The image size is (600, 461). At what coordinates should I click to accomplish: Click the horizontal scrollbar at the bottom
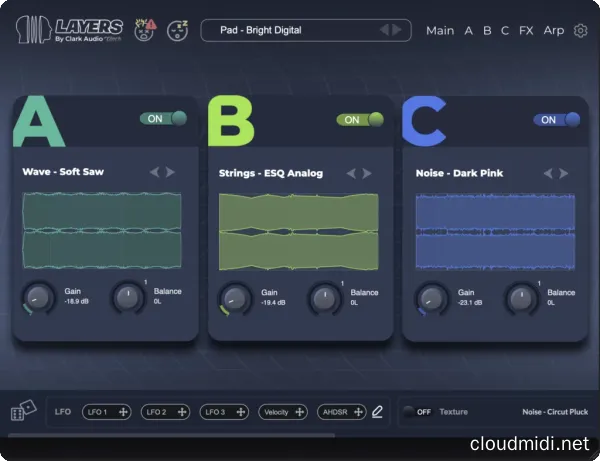(171, 435)
